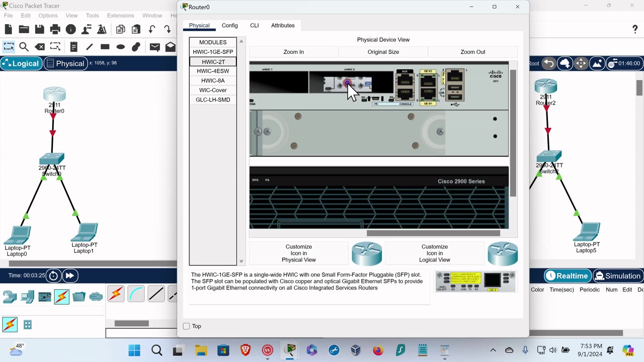Select the Draw Ellipse tool
Viewport: 644px width, 362px height.
[120, 47]
